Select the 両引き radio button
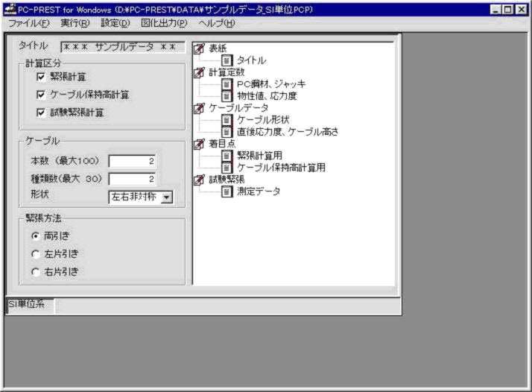532x392 pixels. 36,236
